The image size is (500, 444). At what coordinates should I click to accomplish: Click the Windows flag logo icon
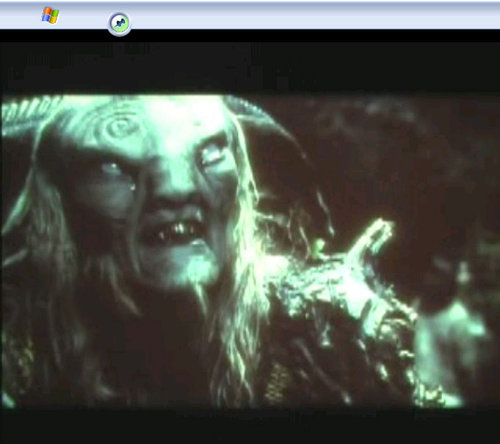coord(50,16)
